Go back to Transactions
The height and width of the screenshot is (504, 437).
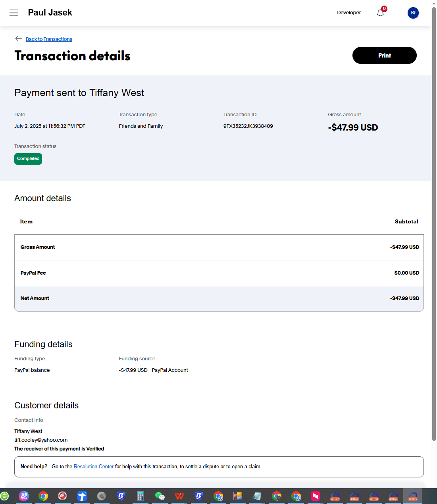click(x=49, y=39)
